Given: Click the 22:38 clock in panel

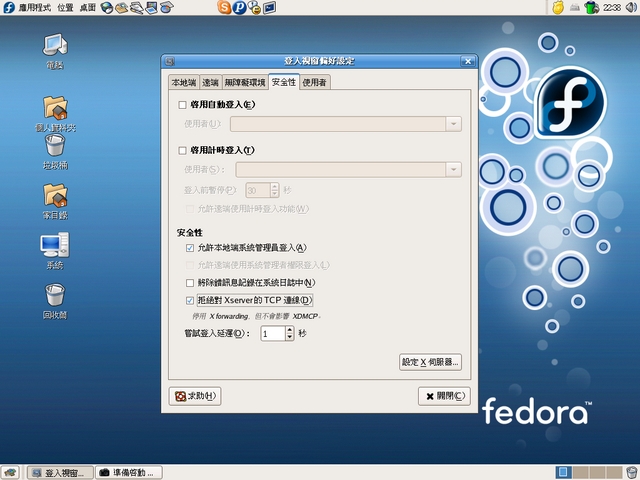Looking at the screenshot, I should [x=612, y=7].
